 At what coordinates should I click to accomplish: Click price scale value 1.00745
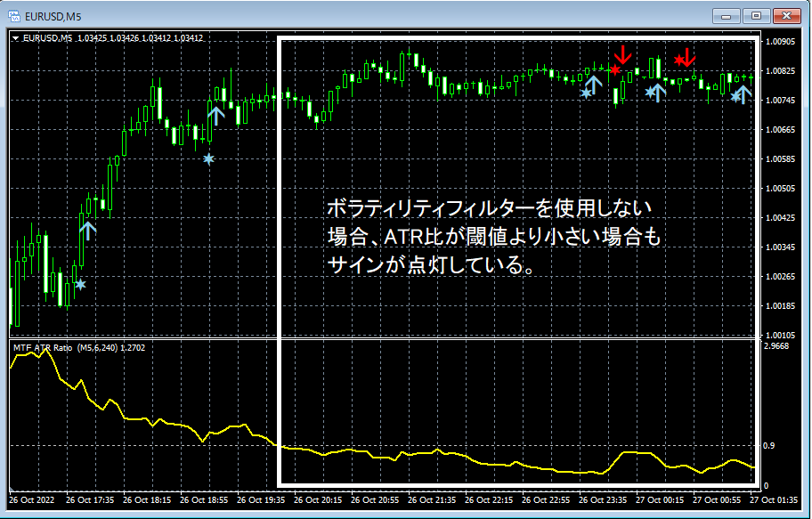(x=780, y=101)
